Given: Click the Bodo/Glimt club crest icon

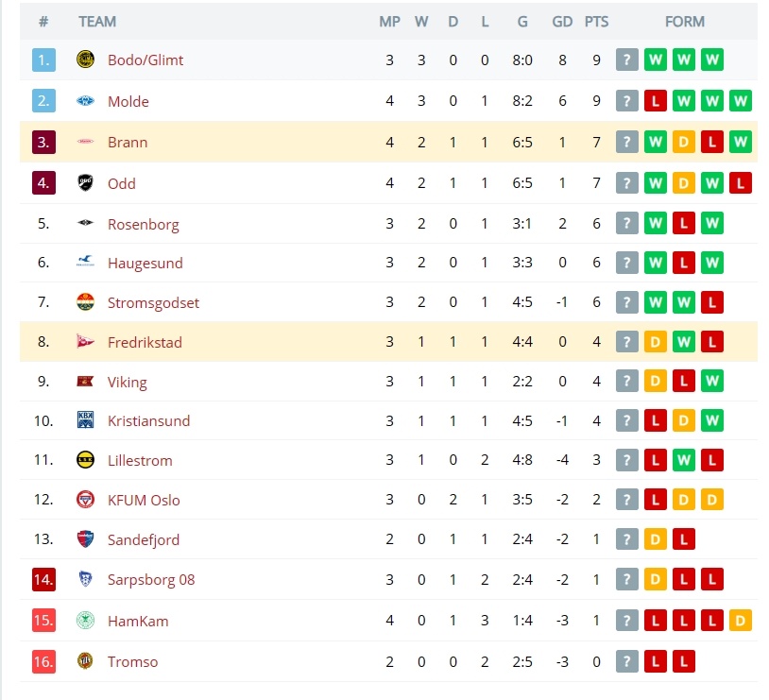Looking at the screenshot, I should (x=85, y=60).
